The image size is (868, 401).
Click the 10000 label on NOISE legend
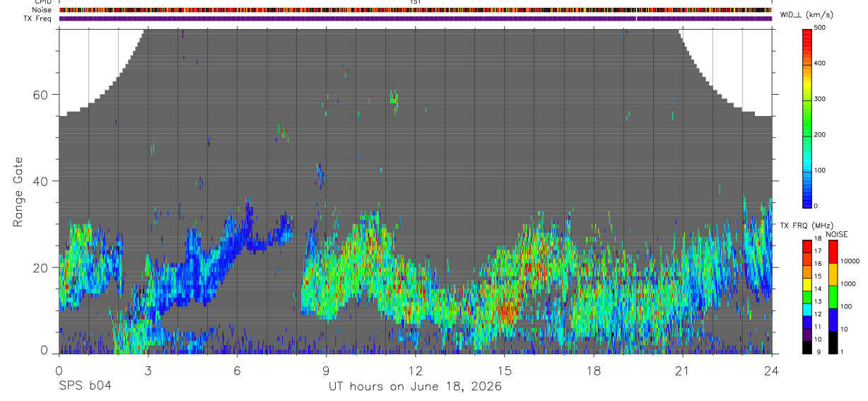tap(849, 261)
